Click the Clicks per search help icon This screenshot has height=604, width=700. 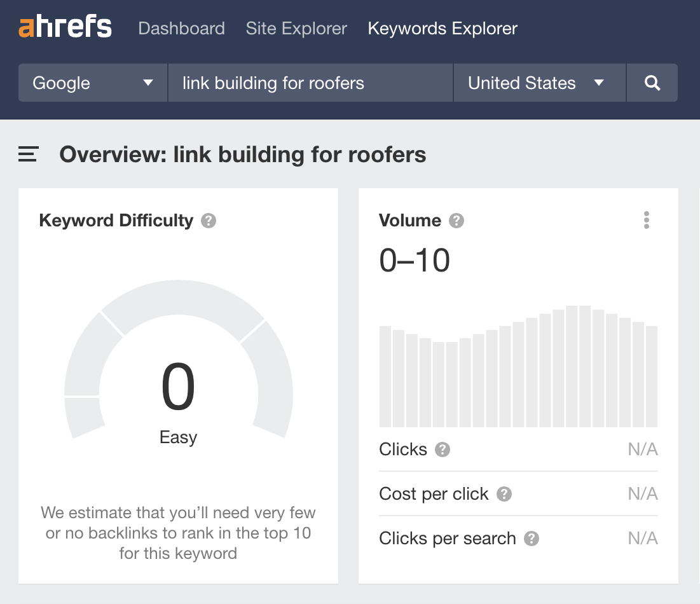pos(532,539)
